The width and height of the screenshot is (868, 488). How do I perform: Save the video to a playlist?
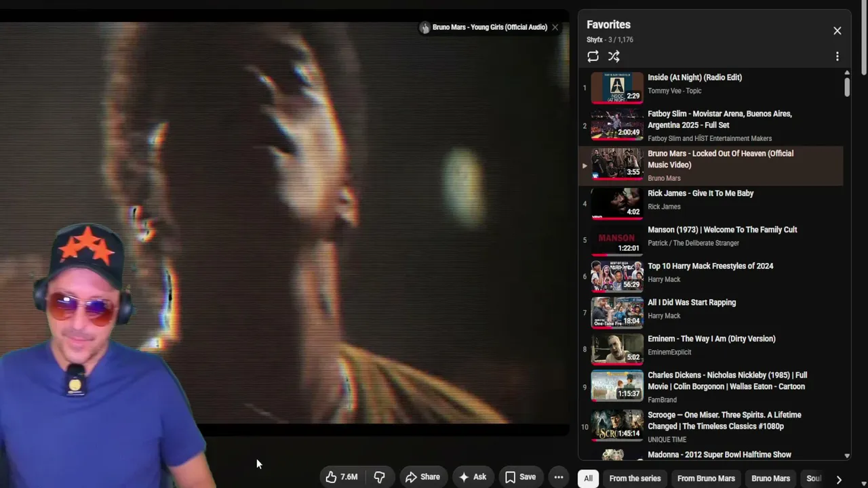click(521, 477)
